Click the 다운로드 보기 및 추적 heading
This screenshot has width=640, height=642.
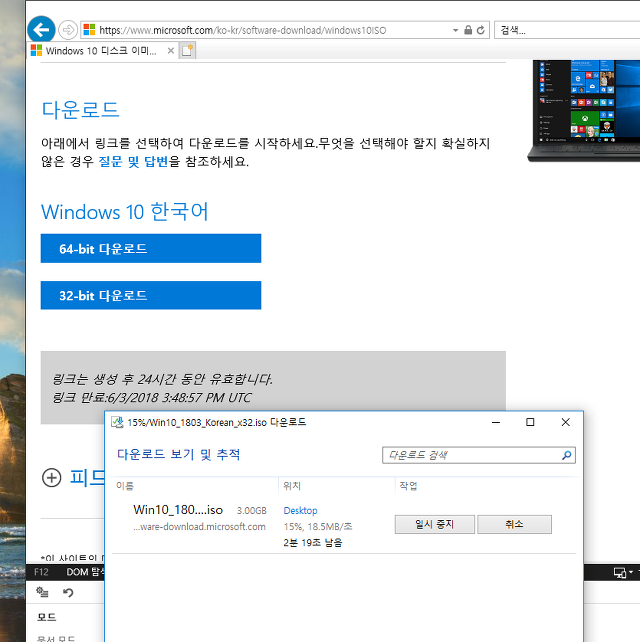point(179,454)
